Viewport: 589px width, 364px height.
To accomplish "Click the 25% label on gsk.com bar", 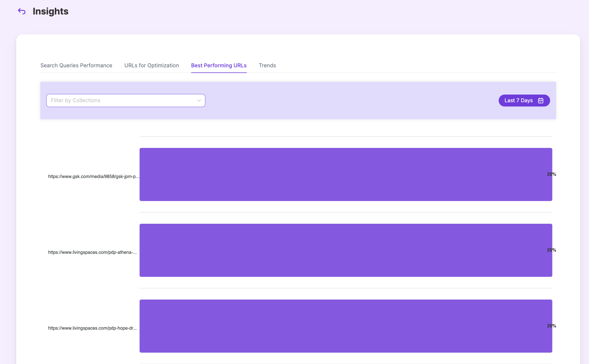I will click(552, 174).
